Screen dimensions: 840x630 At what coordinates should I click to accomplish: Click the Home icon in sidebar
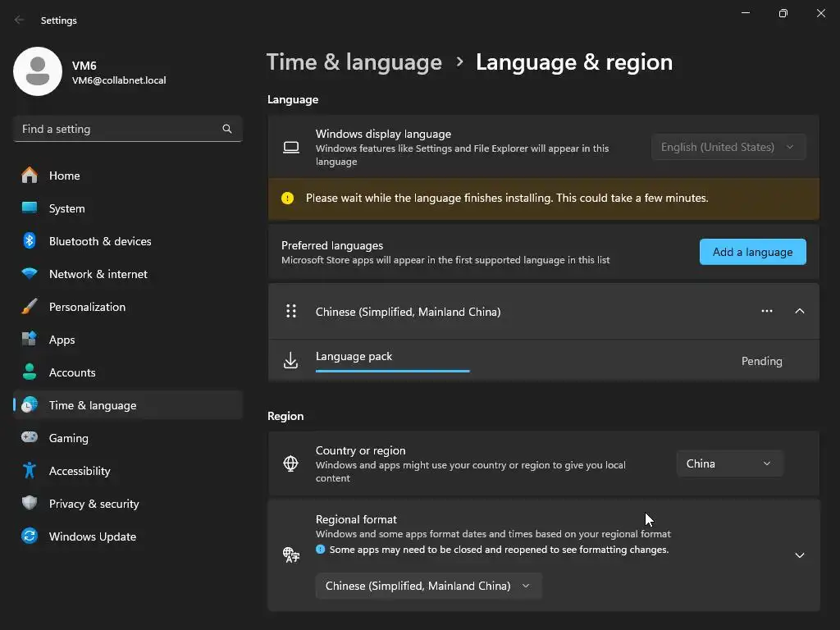(x=30, y=176)
